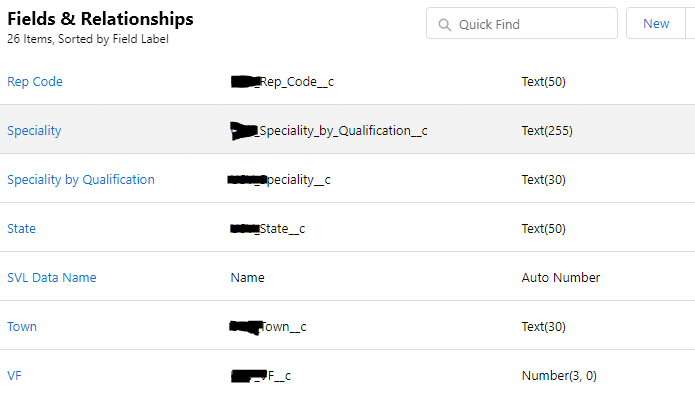Focus the Quick Find search box
This screenshot has width=695, height=393.
tap(522, 23)
